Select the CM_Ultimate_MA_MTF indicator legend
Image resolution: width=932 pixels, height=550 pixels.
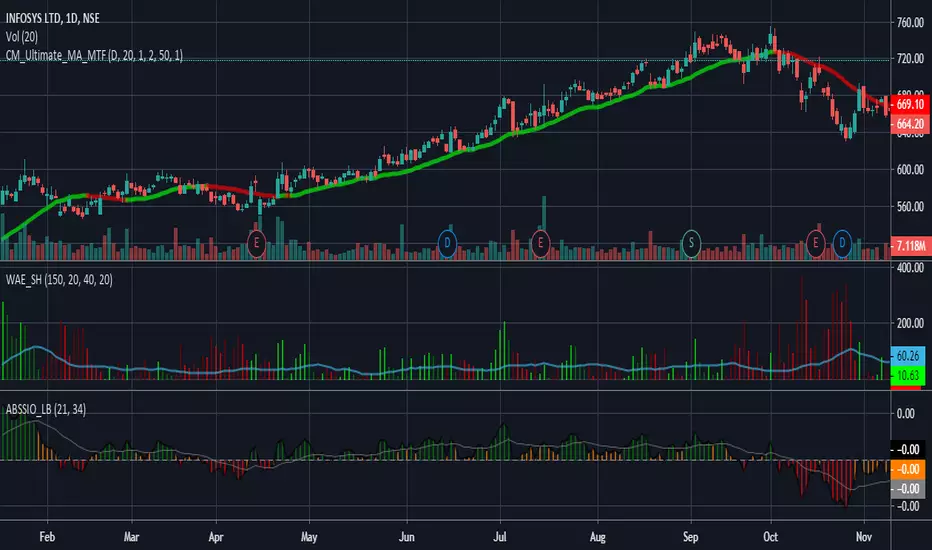94,55
